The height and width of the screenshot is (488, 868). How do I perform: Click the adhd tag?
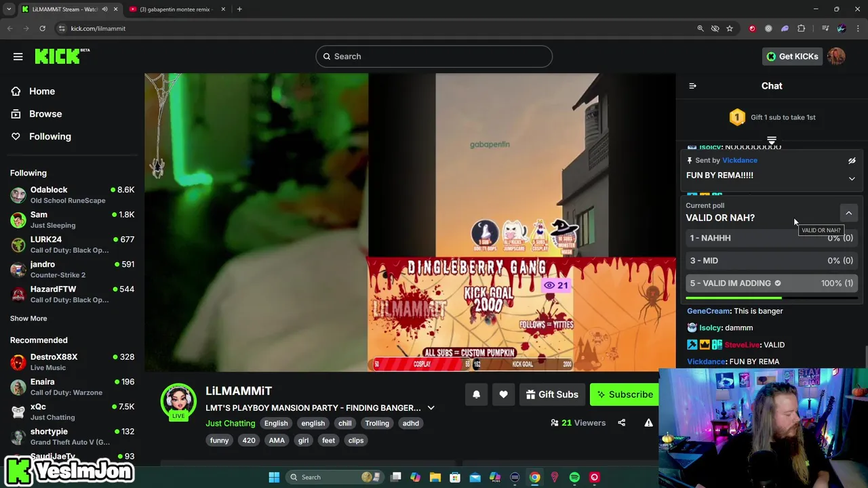[x=411, y=423]
